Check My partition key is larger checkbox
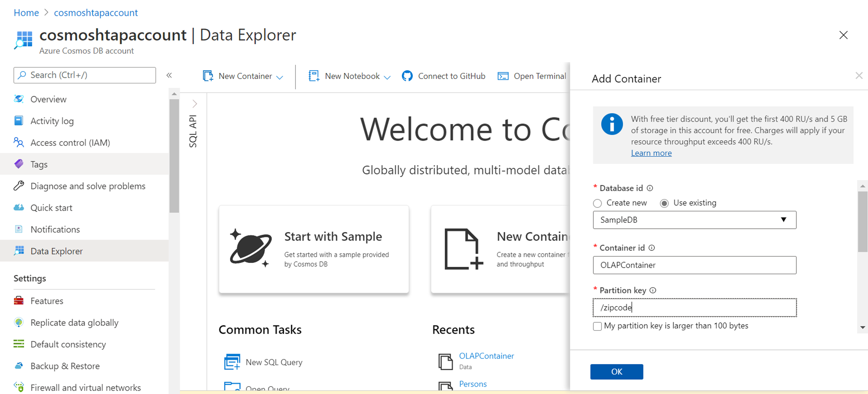868x394 pixels. [598, 326]
